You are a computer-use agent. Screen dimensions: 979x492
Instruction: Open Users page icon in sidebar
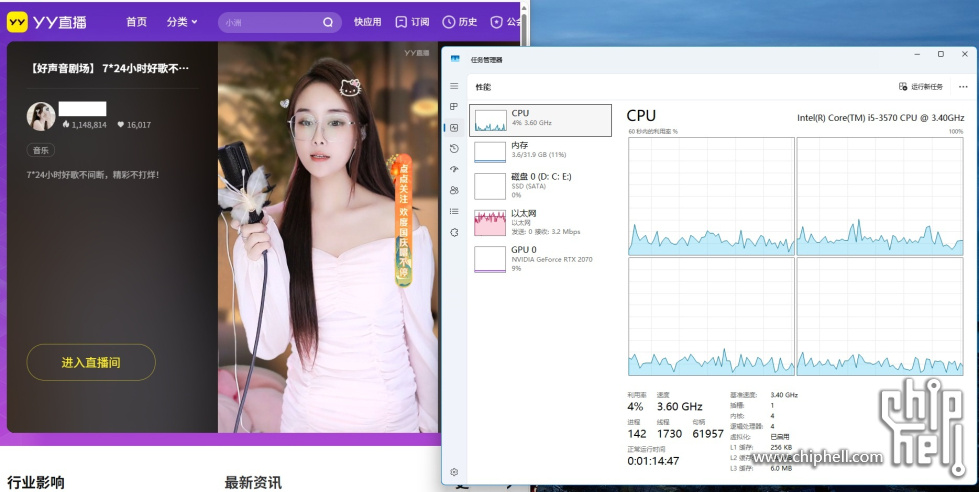454,190
